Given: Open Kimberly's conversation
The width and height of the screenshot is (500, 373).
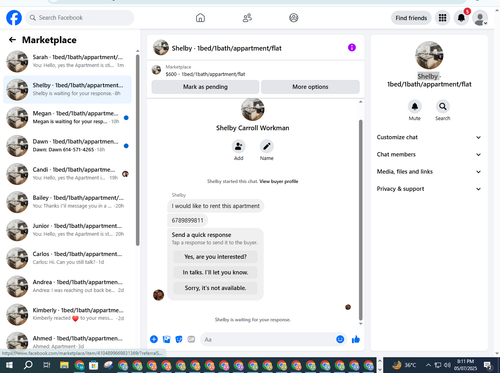Looking at the screenshot, I should (x=67, y=314).
